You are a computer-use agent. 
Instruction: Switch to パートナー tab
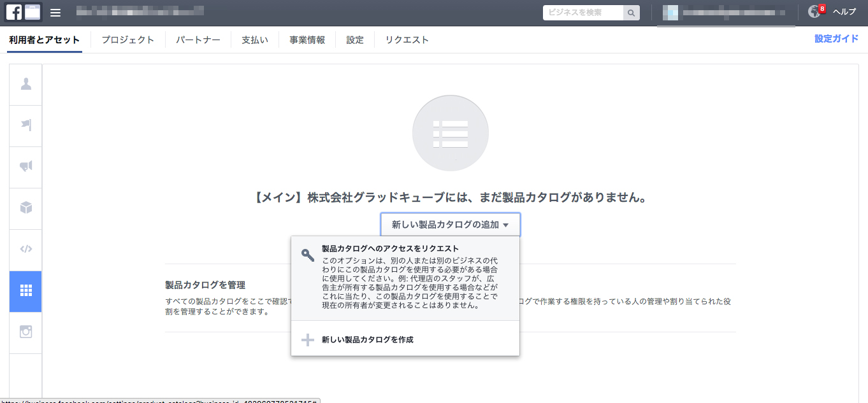click(x=198, y=40)
